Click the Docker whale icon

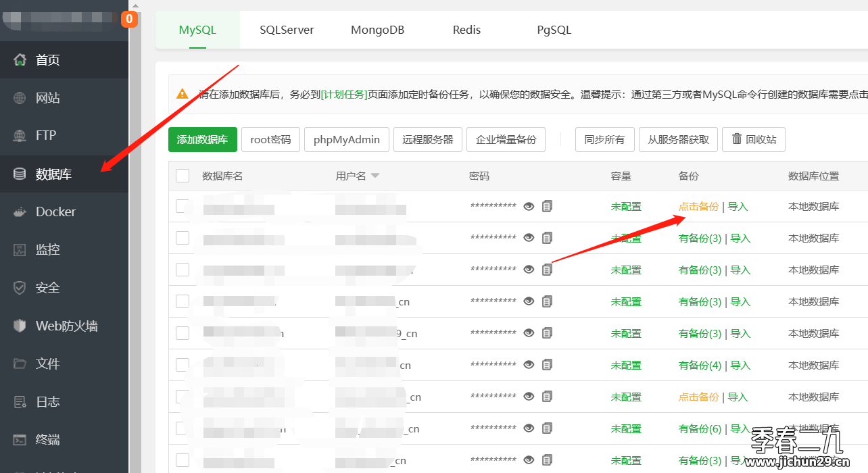coord(20,212)
